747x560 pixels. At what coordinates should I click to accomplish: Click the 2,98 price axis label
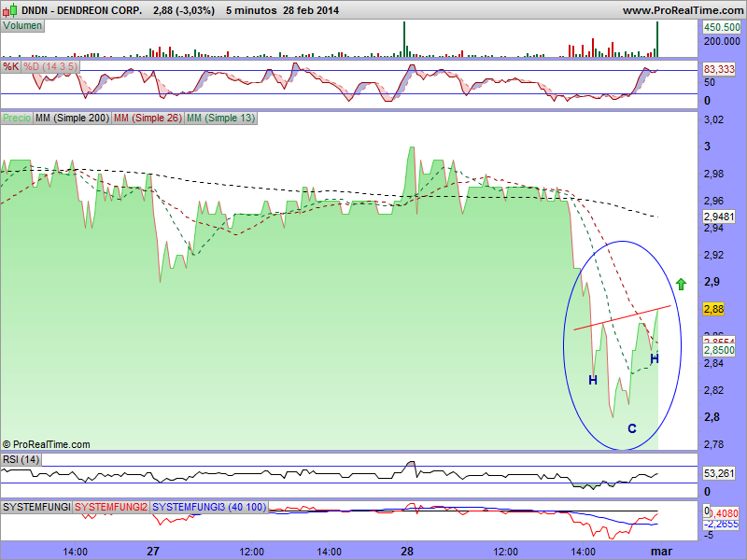click(x=713, y=174)
